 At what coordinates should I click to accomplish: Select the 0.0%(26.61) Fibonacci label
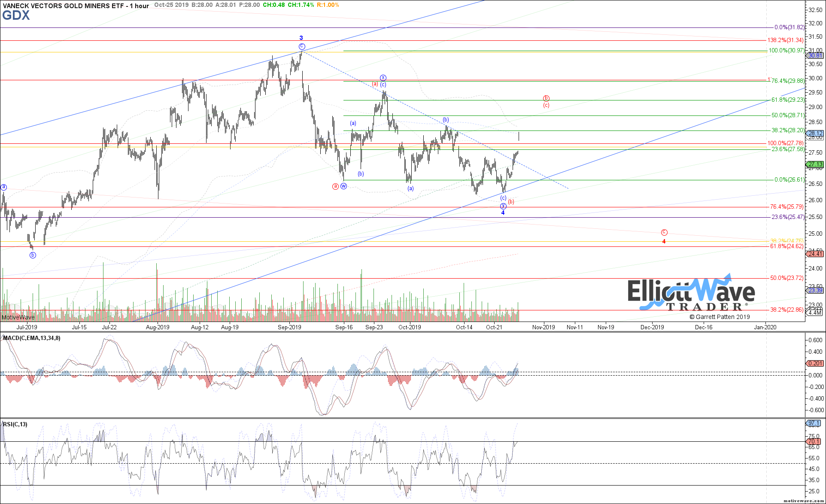coord(789,179)
